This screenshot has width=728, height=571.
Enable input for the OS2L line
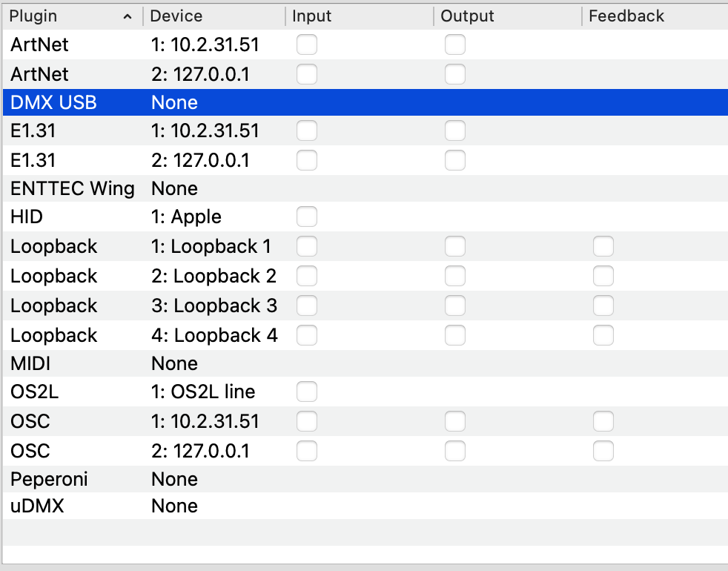(x=306, y=392)
